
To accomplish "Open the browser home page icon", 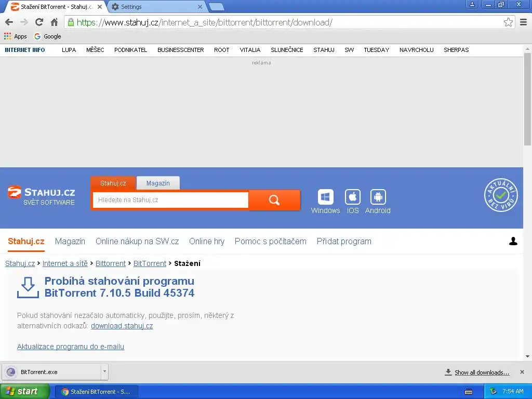I will [x=54, y=22].
